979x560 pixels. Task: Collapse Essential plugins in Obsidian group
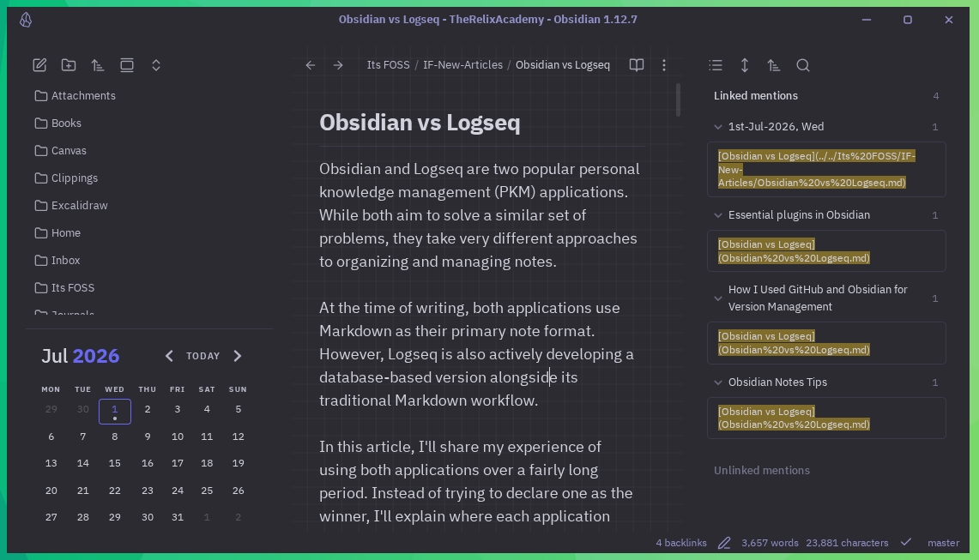tap(718, 214)
